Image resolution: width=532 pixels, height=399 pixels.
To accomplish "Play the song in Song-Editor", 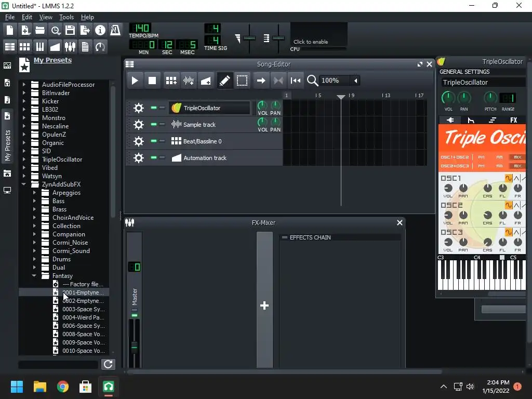I will tap(135, 81).
